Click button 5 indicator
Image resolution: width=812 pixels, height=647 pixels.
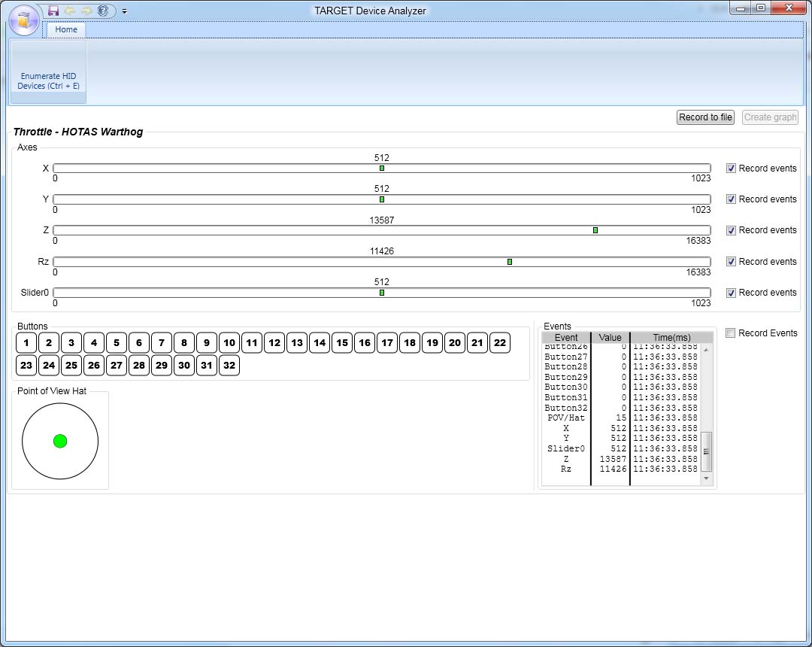click(117, 342)
